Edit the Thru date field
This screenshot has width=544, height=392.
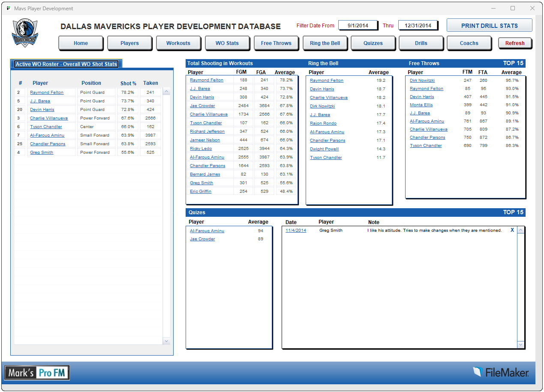tap(418, 26)
